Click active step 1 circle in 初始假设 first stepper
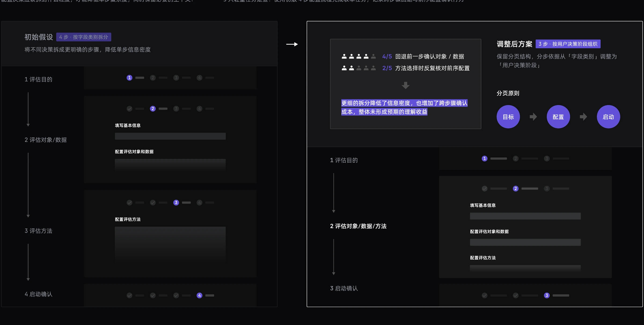 pos(129,78)
